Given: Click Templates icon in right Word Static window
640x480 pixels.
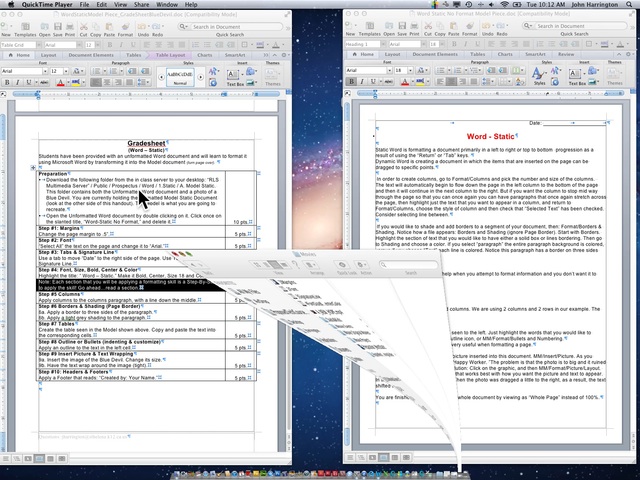Looking at the screenshot, I should (370, 26).
